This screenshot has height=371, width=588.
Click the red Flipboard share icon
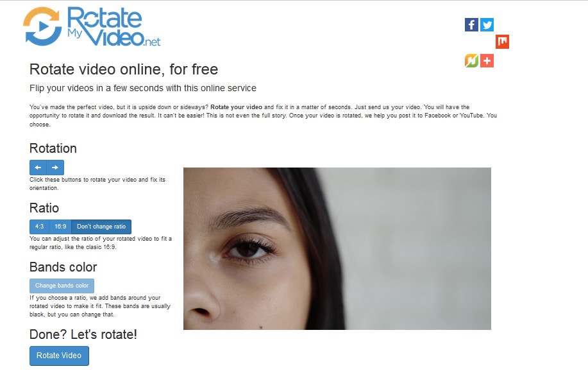pos(502,42)
